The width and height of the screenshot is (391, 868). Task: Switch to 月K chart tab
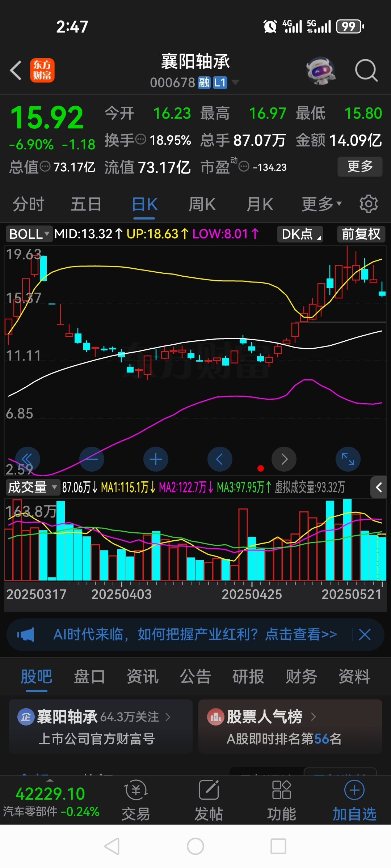click(x=260, y=204)
